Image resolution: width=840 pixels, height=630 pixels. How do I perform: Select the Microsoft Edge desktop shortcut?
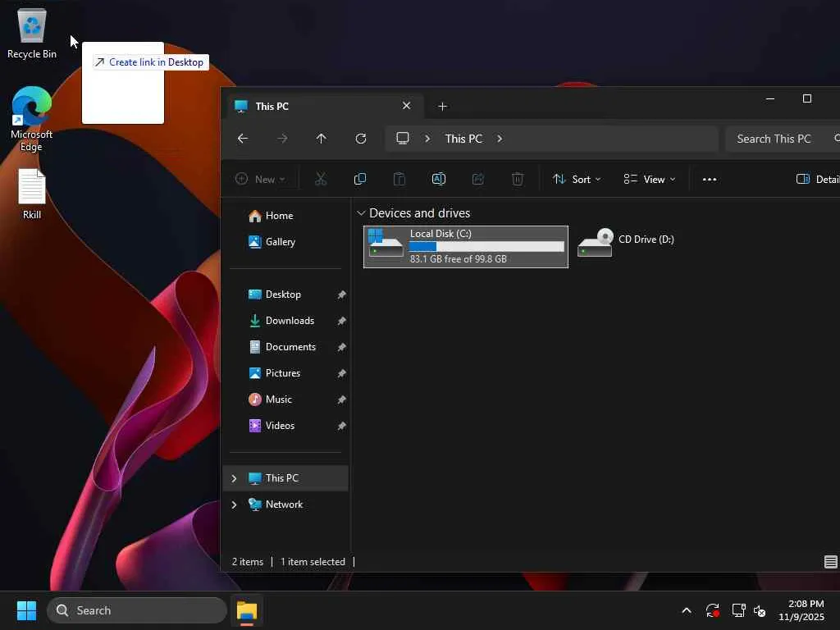coord(32,119)
